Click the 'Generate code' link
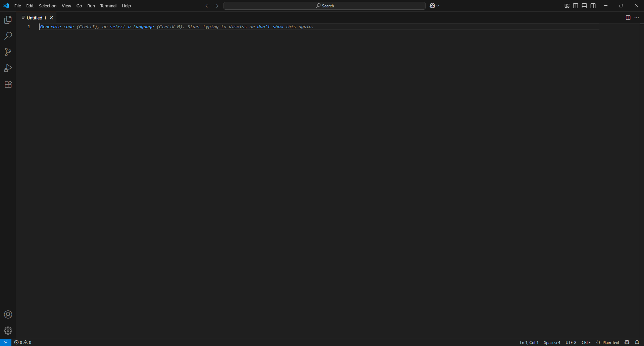This screenshot has height=346, width=644. 57,27
